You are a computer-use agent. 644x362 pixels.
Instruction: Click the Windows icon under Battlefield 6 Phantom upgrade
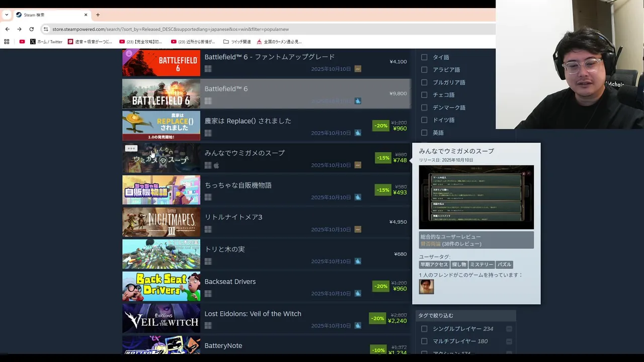208,69
